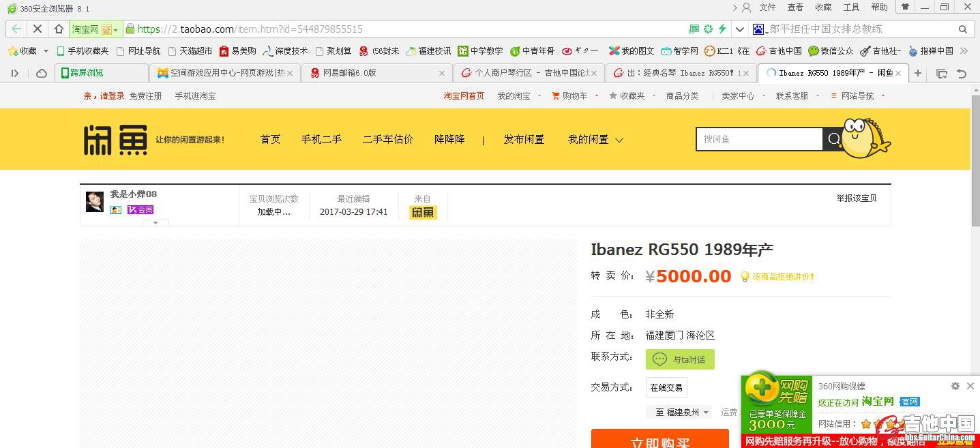Screen dimensions: 980x448
Task: Click the 举报该宝贝 report link
Action: tap(856, 198)
